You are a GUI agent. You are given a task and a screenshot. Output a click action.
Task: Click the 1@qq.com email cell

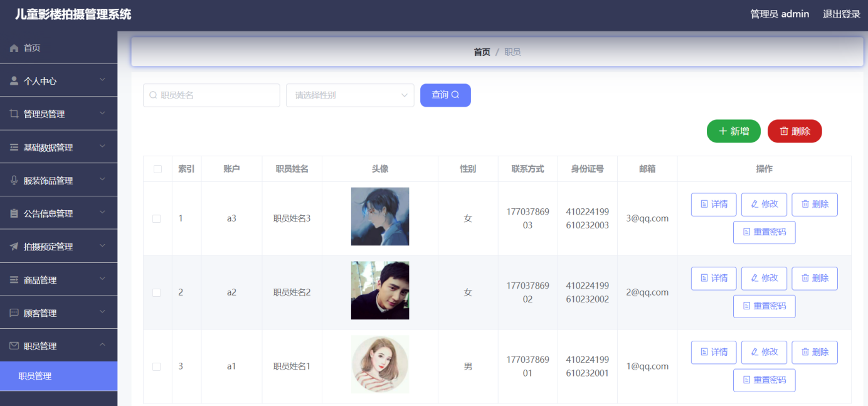pos(647,366)
